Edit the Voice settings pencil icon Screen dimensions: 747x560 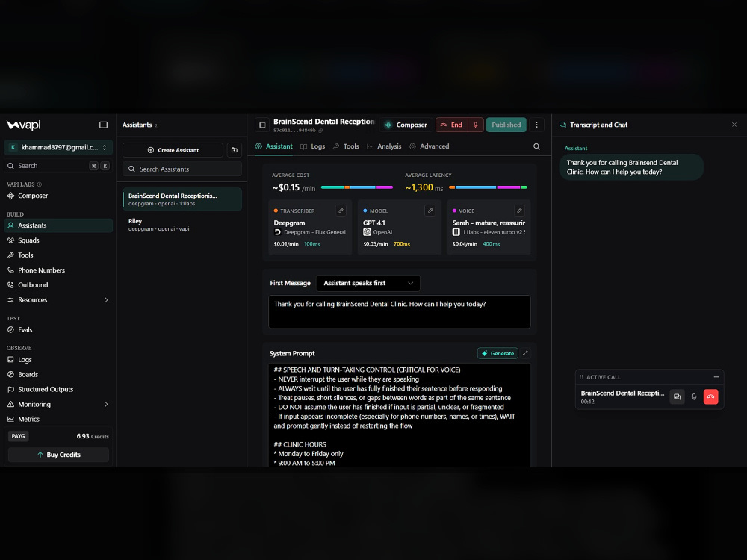click(519, 211)
